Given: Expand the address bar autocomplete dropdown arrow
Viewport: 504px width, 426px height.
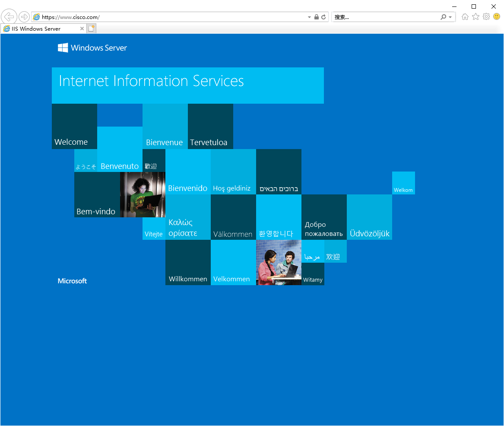Looking at the screenshot, I should [x=309, y=17].
